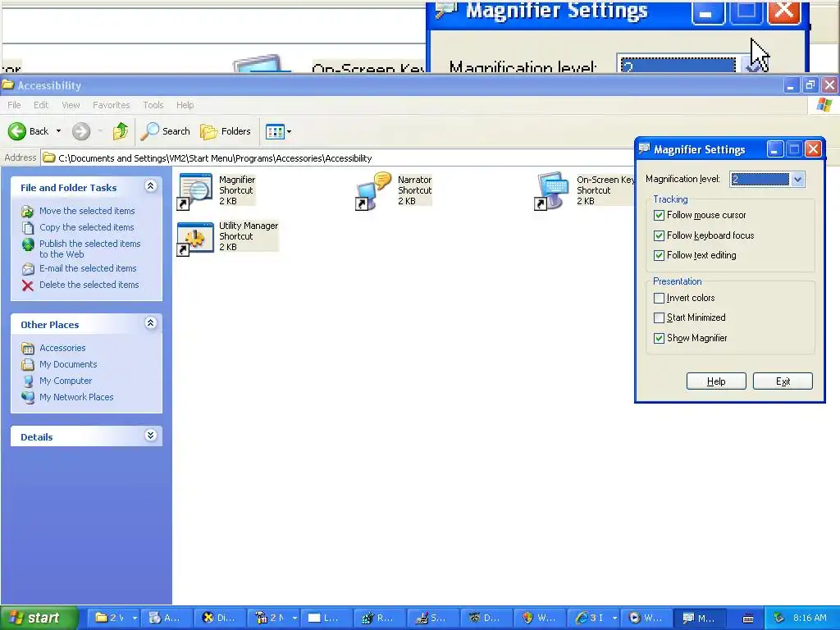
Task: Open the grouped folders taskbar button
Action: (114, 619)
